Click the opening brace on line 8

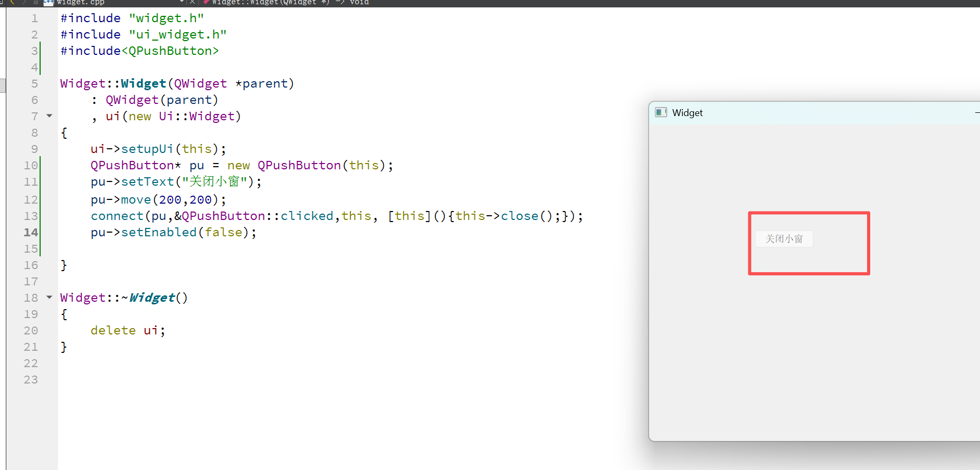(x=64, y=132)
